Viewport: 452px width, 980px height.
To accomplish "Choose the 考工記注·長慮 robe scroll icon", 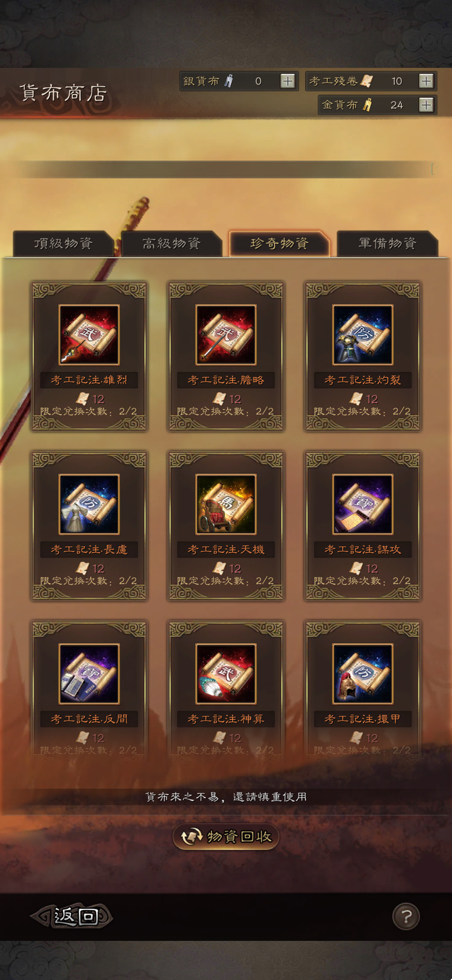I will [89, 504].
